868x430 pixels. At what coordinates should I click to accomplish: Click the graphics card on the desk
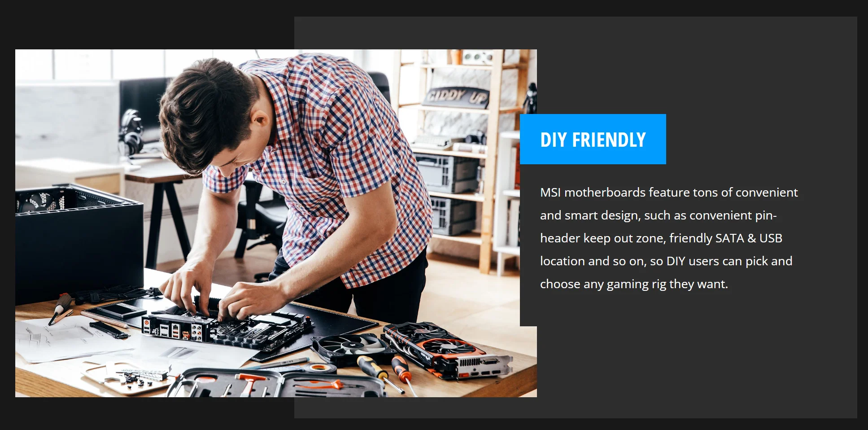tap(446, 350)
